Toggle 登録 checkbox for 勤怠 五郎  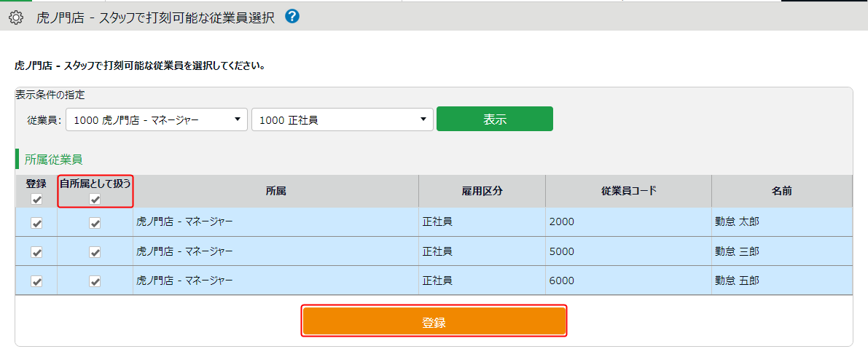coord(36,281)
